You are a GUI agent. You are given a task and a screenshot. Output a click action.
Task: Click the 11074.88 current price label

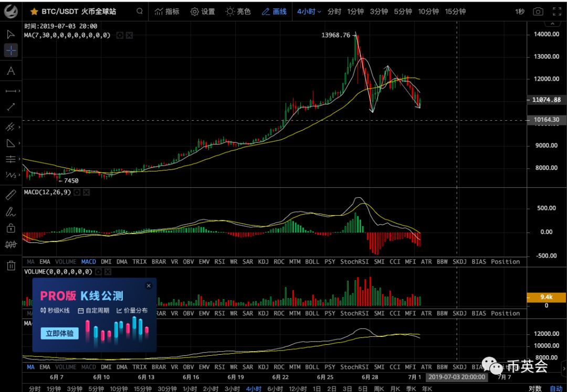(547, 100)
